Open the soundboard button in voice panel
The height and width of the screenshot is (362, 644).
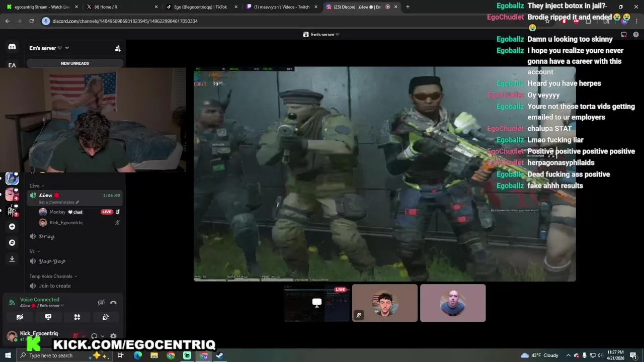coord(106,317)
